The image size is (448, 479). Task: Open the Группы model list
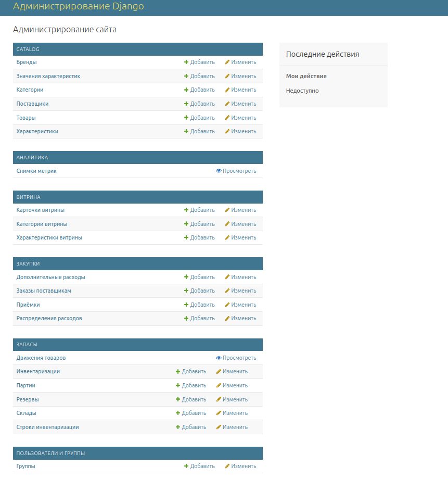click(x=25, y=466)
